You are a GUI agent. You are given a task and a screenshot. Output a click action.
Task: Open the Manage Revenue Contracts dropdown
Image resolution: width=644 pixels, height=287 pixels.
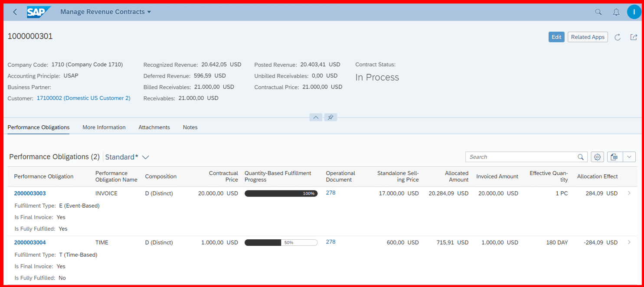[149, 12]
